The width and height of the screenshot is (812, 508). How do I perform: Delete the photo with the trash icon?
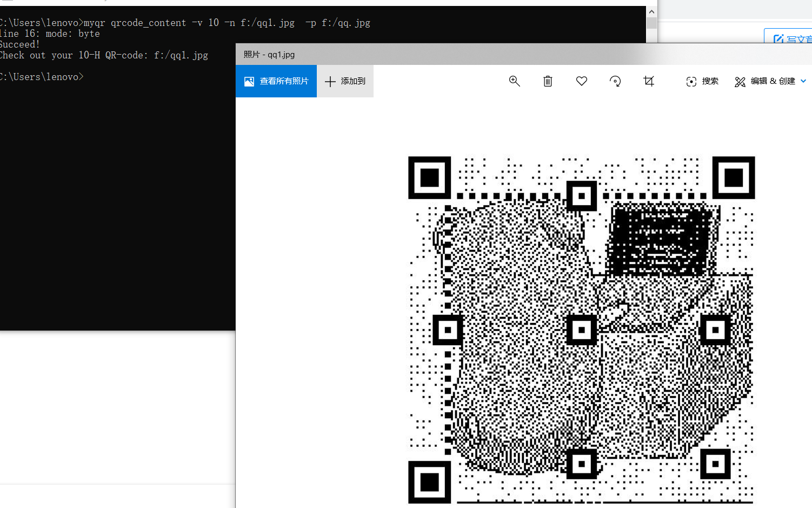[548, 81]
